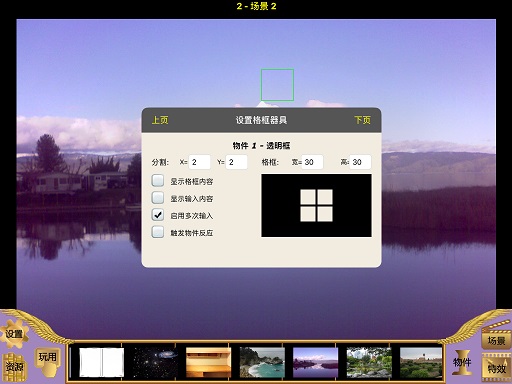Click the 2x2 grid preview image
Image resolution: width=512 pixels, height=384 pixels.
tap(316, 205)
